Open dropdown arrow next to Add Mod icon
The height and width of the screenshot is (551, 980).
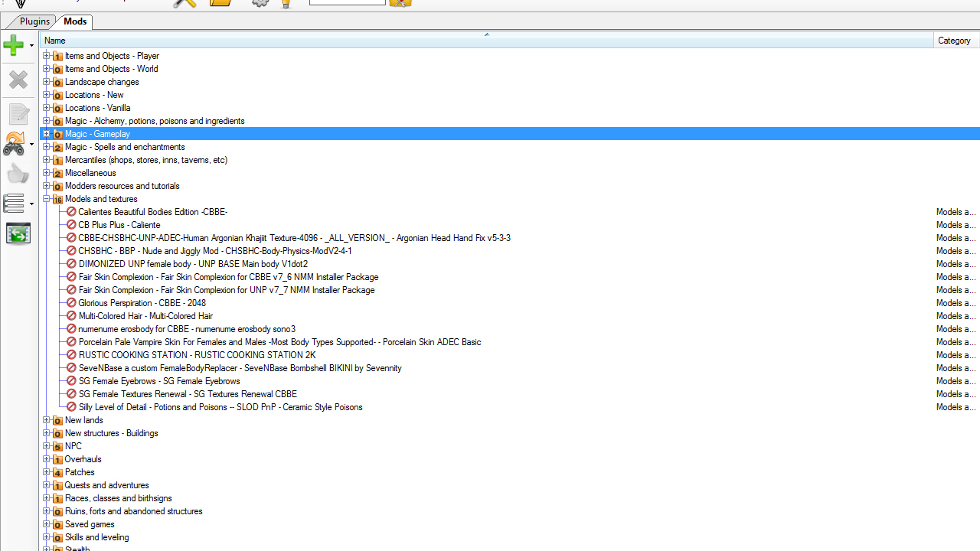pos(31,46)
